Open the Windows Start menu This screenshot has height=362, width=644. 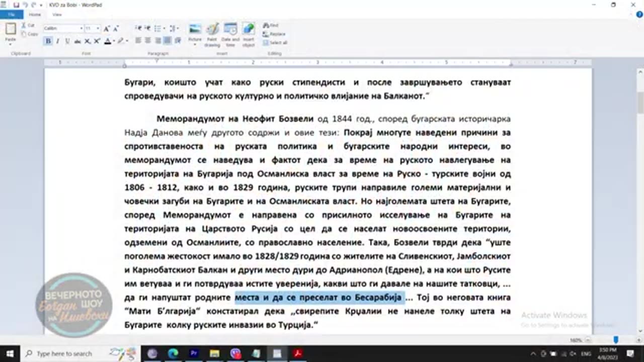tap(10, 353)
